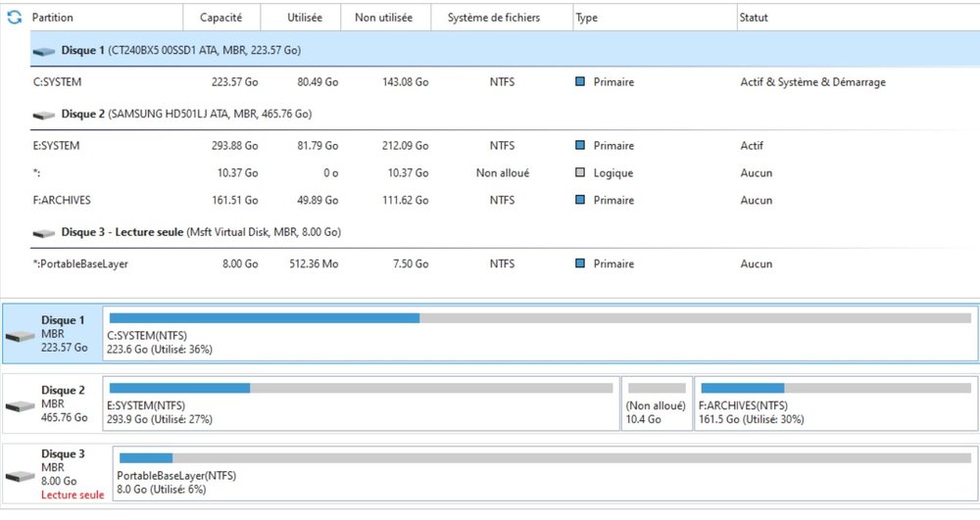
Task: Click the Non alloué block in disk map
Action: (x=657, y=403)
